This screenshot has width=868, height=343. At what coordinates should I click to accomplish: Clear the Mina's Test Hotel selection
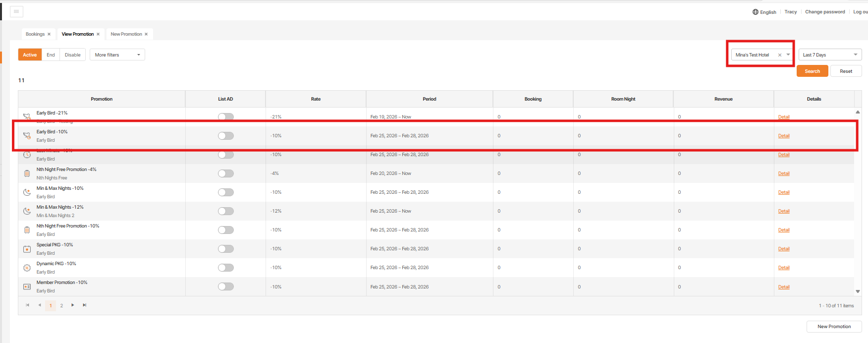pyautogui.click(x=780, y=55)
